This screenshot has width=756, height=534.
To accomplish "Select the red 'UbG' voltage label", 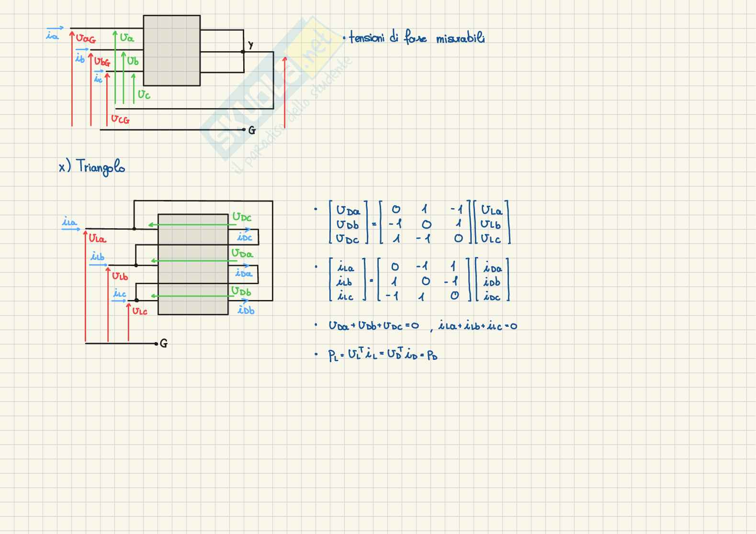I will [102, 62].
